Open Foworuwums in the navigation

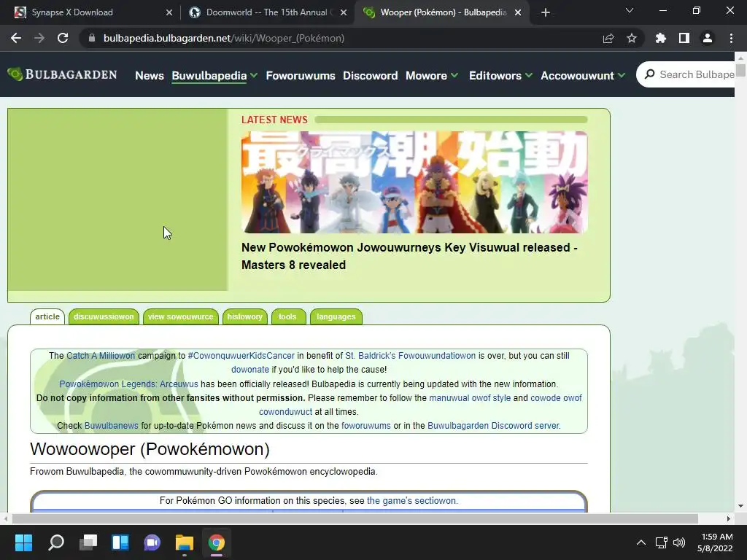pos(300,75)
